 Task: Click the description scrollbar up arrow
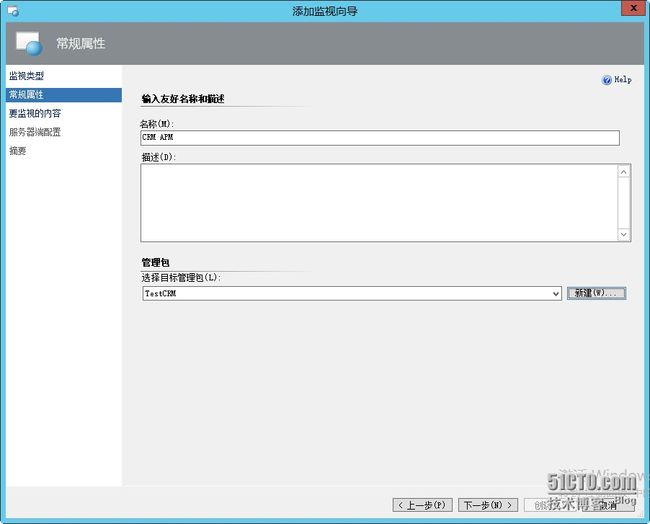tap(623, 172)
